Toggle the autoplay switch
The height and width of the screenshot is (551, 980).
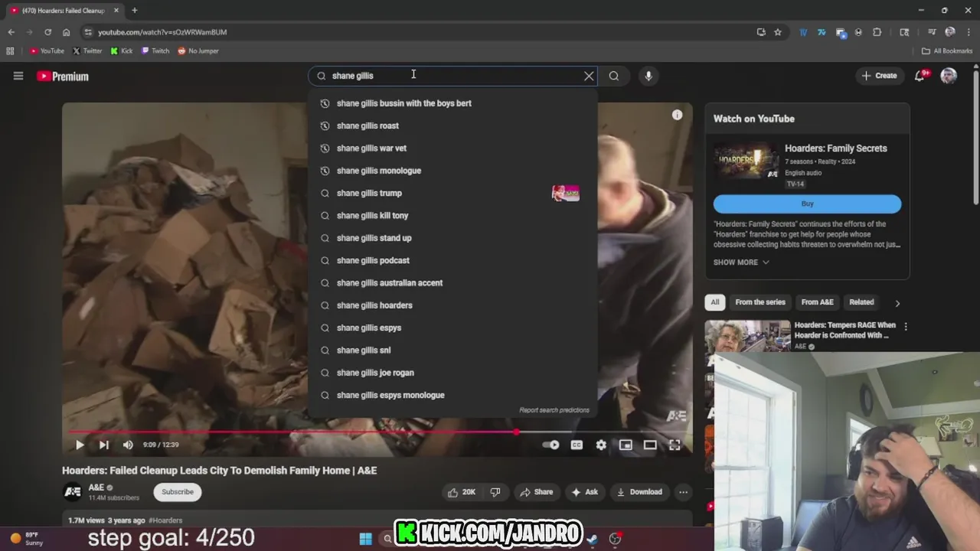pyautogui.click(x=550, y=445)
